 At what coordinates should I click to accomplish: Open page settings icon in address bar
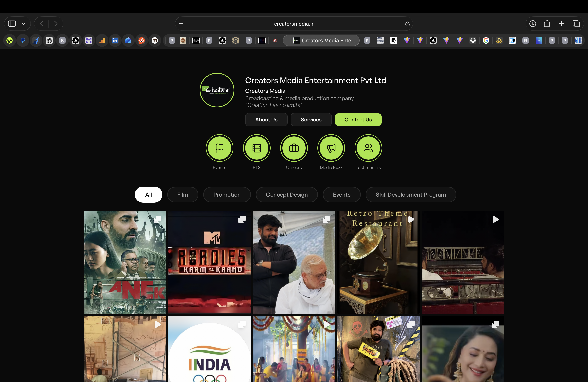click(181, 23)
